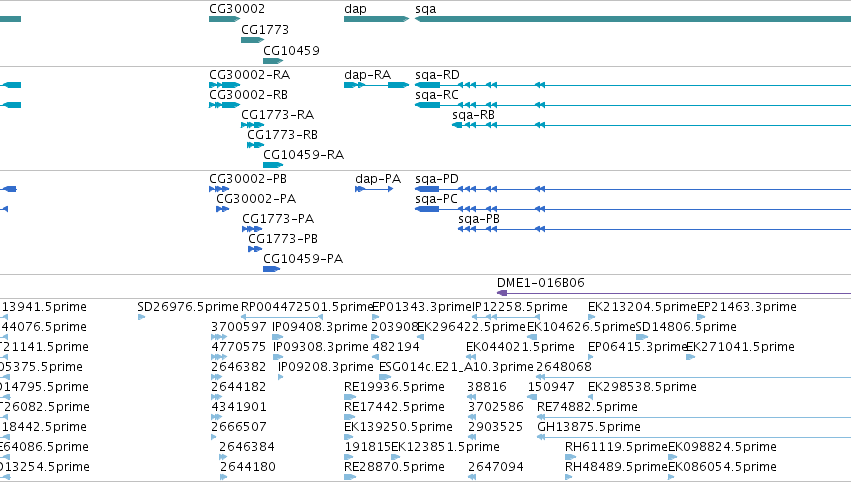The width and height of the screenshot is (851, 482).
Task: Click the RE19936.5prime EST label
Action: click(395, 387)
